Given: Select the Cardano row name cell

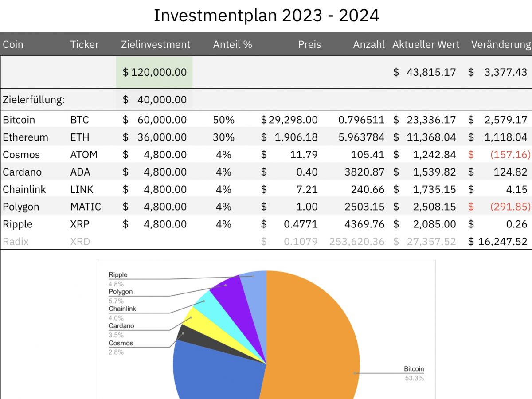Looking at the screenshot, I should [22, 172].
